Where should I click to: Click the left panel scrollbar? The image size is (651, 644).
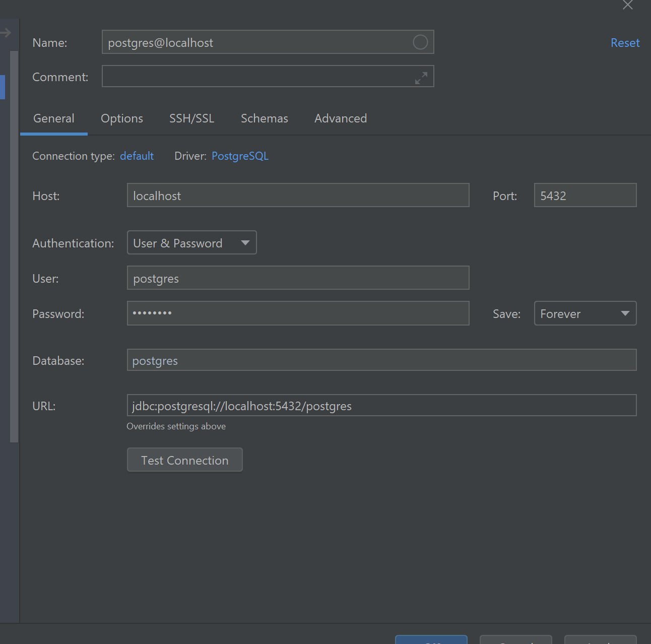[14, 247]
